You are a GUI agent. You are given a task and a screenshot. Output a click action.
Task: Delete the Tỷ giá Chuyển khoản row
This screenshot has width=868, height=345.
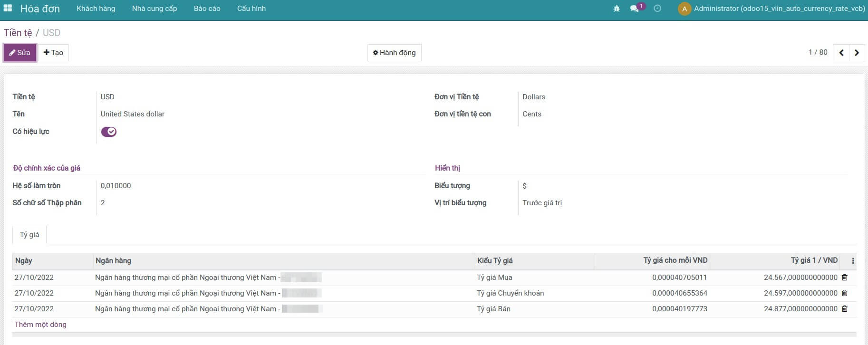845,293
